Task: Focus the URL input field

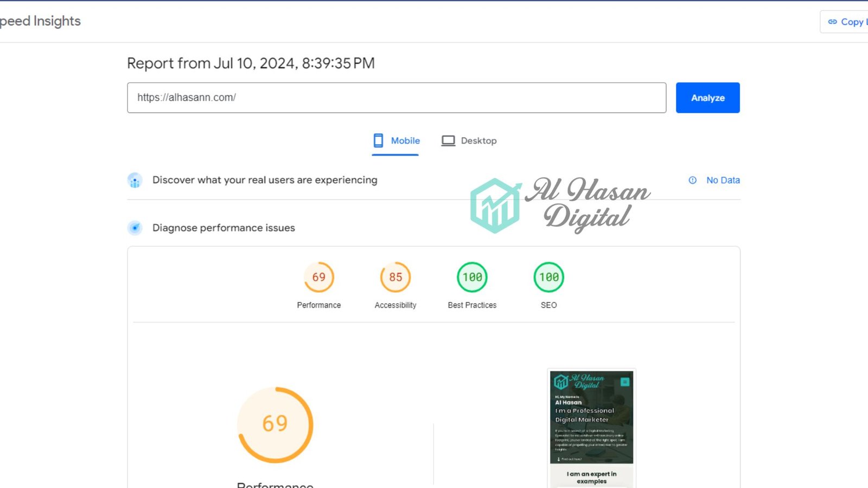Action: [x=397, y=98]
